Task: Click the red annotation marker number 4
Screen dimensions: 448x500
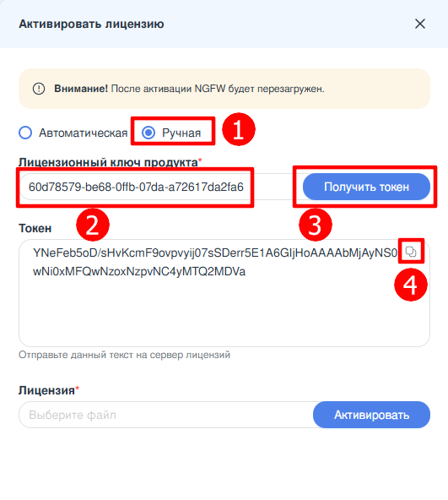Action: click(x=411, y=285)
